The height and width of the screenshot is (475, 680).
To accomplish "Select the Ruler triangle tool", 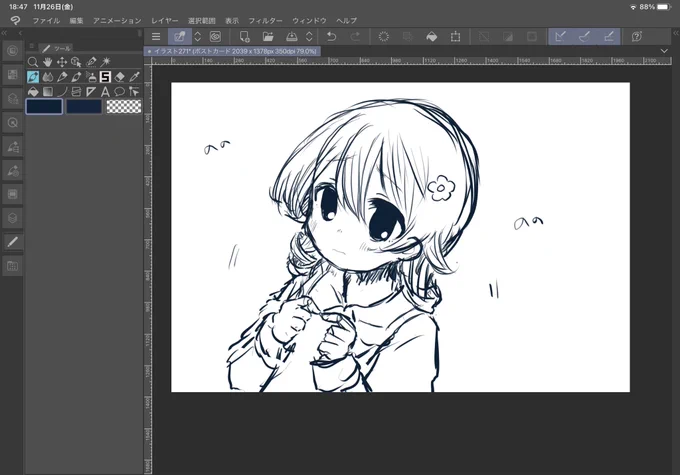I will point(91,92).
